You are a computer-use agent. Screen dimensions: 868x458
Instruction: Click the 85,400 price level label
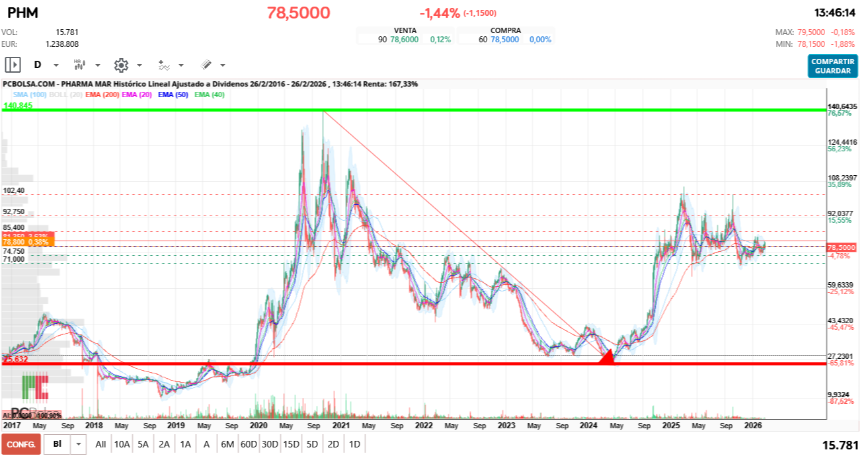point(14,227)
